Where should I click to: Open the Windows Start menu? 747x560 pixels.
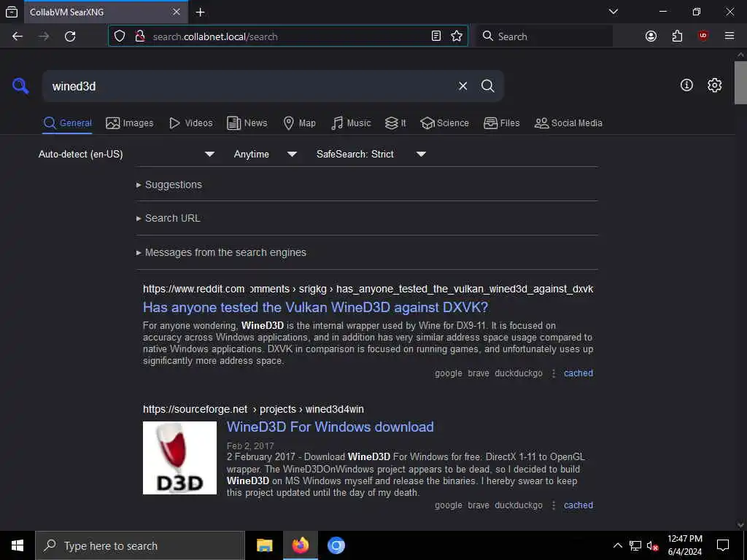tap(18, 545)
